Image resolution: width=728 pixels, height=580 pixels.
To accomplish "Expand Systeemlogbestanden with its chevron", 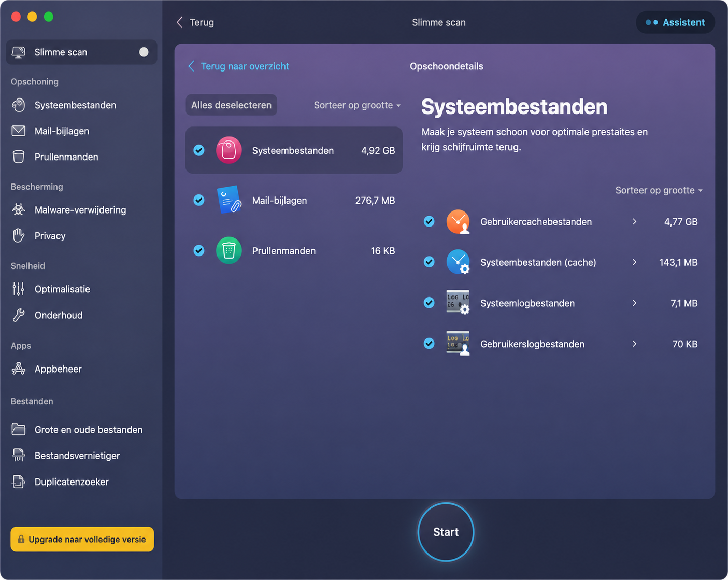I will [x=634, y=303].
